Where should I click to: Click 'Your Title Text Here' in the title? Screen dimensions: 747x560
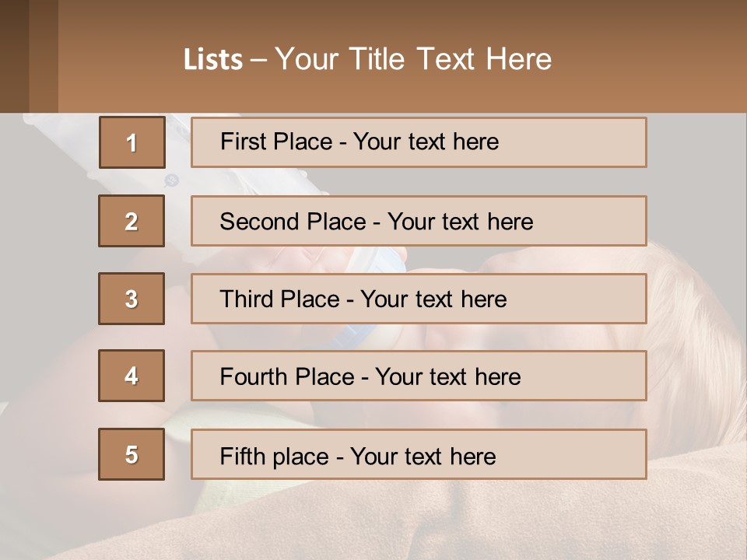click(x=413, y=59)
